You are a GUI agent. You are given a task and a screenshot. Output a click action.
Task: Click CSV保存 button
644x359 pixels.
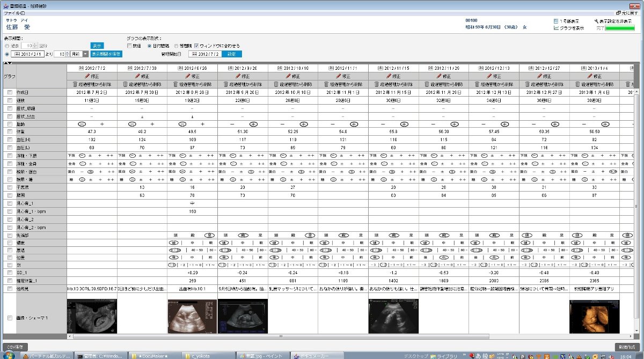[14, 347]
